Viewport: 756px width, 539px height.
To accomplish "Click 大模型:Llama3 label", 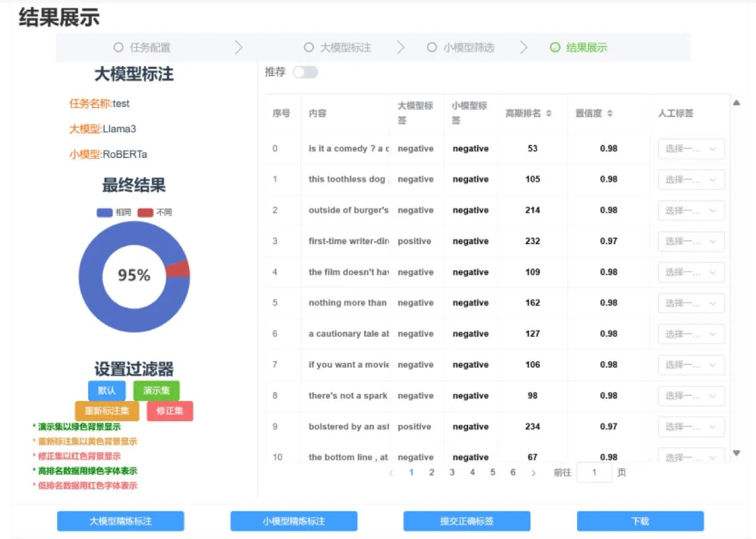I will point(103,129).
